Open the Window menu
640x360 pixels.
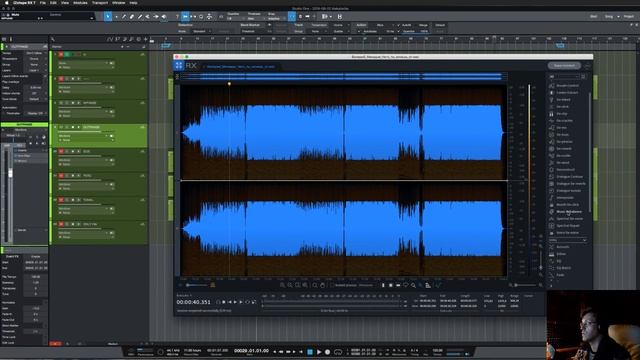point(118,3)
